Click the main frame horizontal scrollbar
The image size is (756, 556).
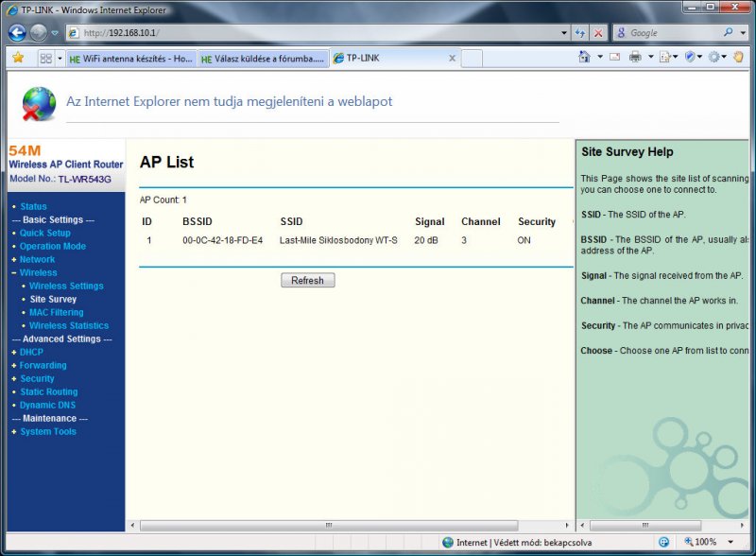[x=329, y=525]
